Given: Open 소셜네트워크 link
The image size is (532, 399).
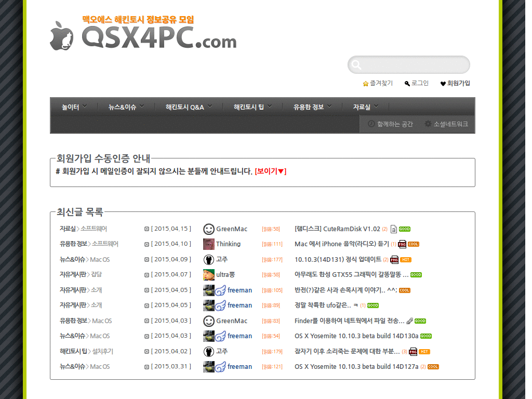Looking at the screenshot, I should [x=450, y=124].
